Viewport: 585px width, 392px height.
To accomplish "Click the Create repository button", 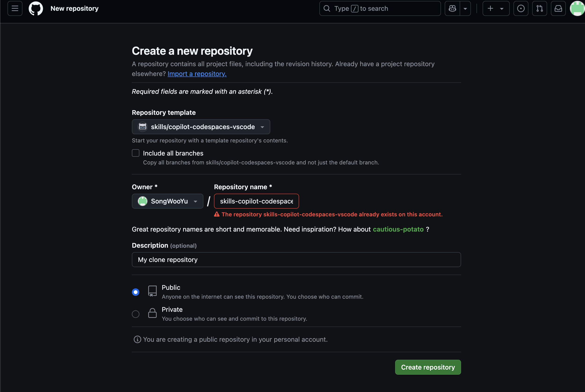I will [428, 367].
